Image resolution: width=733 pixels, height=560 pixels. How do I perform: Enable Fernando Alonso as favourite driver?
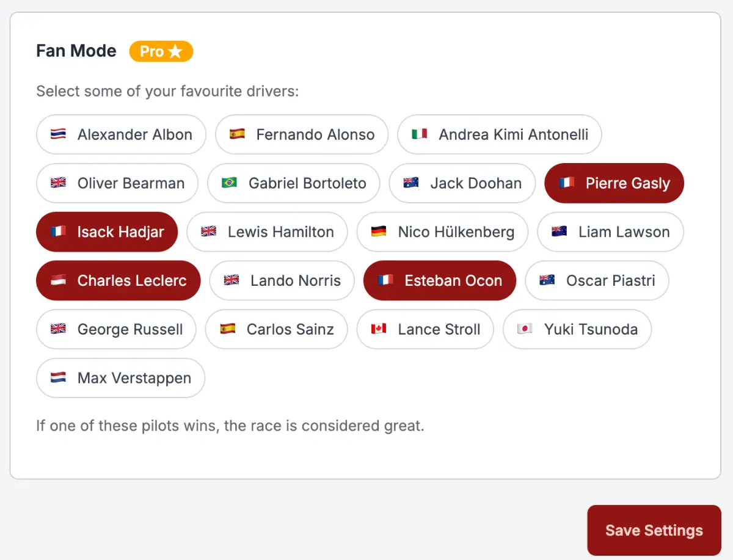[x=302, y=134]
